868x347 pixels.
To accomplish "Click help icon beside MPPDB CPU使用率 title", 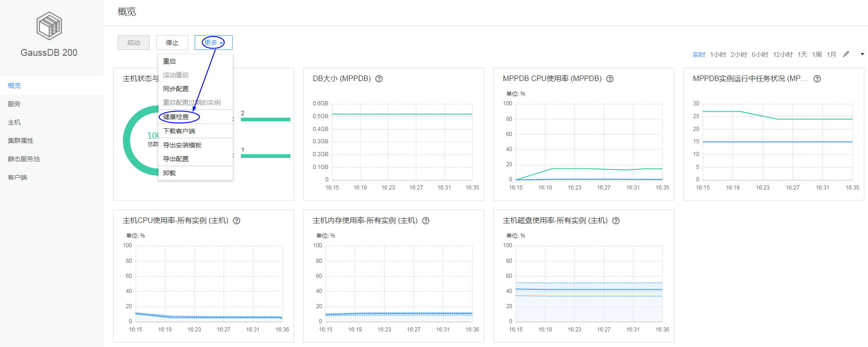I will point(610,79).
